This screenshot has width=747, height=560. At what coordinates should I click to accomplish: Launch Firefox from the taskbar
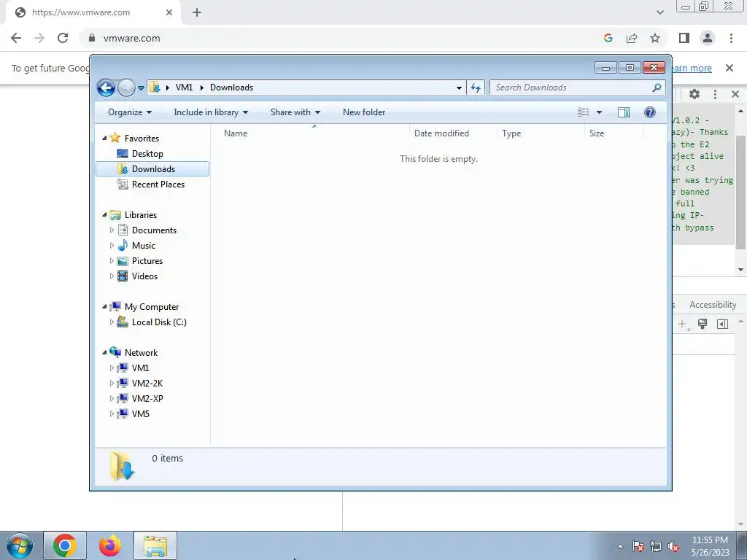click(110, 545)
